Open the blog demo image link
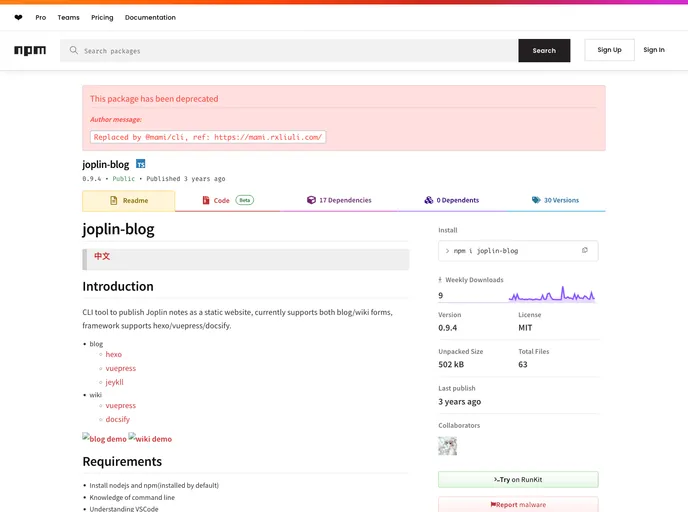Viewport: 688px width, 512px height. pyautogui.click(x=104, y=438)
